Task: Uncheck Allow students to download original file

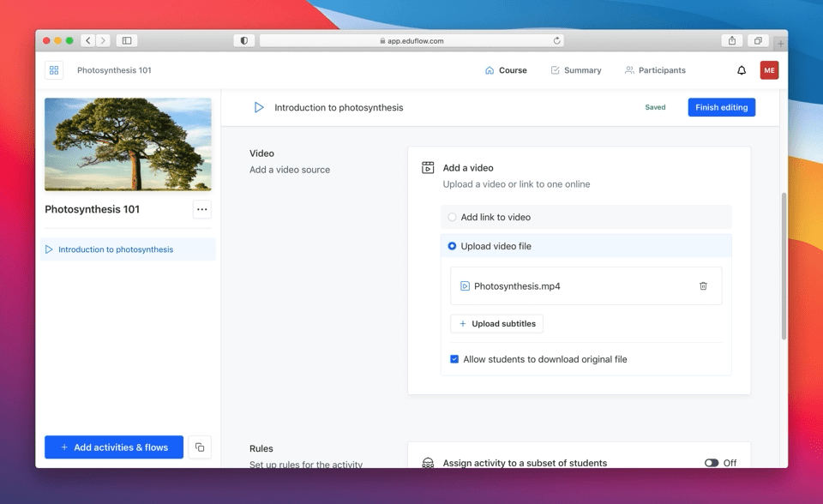Action: (454, 359)
